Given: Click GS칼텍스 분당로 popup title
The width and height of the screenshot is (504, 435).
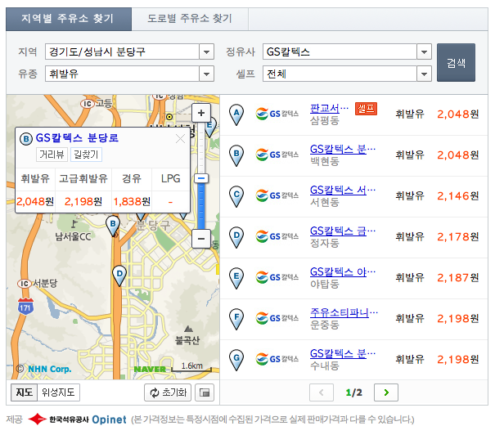Looking at the screenshot, I should pos(77,138).
